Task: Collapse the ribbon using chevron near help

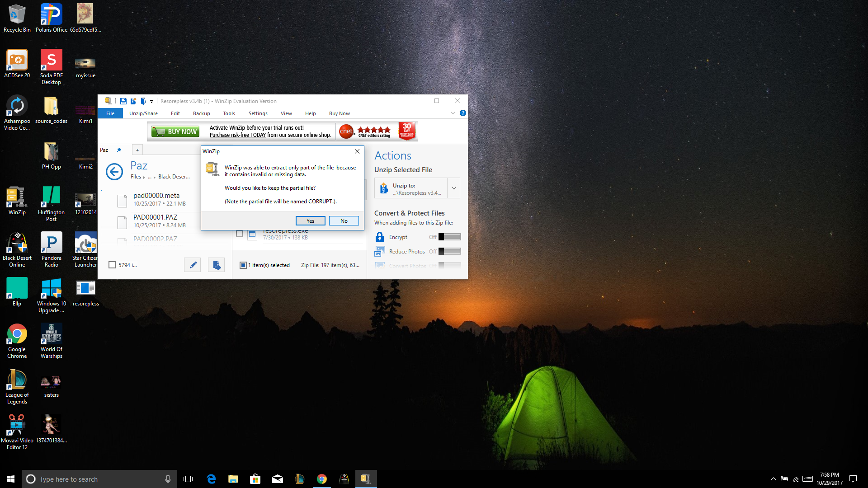Action: point(453,113)
